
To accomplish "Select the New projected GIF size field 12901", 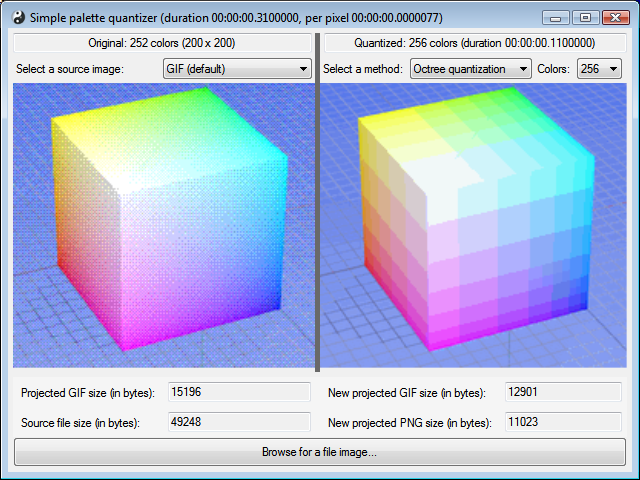I will point(563,392).
